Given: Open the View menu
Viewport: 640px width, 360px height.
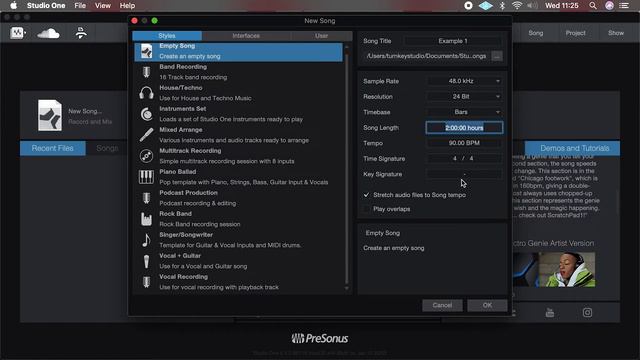Looking at the screenshot, I should point(103,6).
